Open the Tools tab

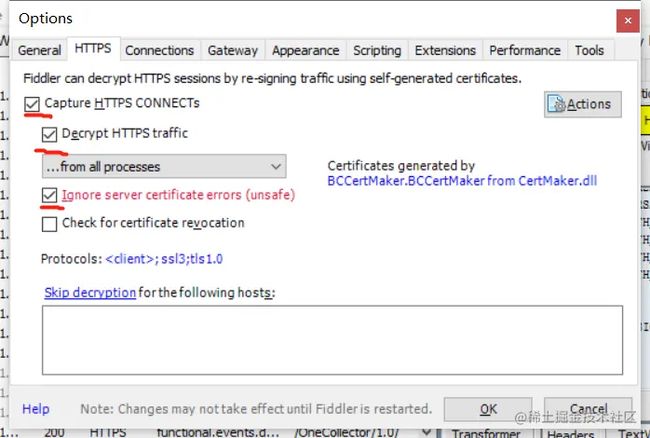[x=589, y=51]
